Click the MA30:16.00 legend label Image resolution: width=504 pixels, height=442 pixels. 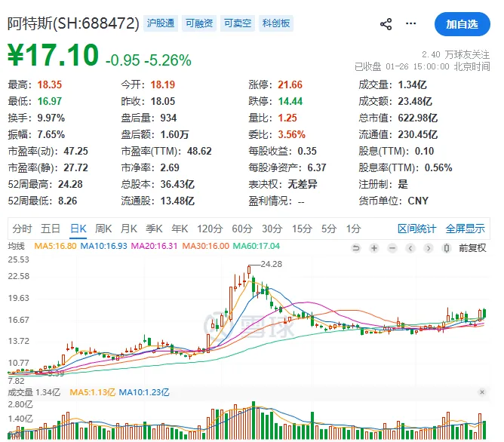tap(206, 246)
